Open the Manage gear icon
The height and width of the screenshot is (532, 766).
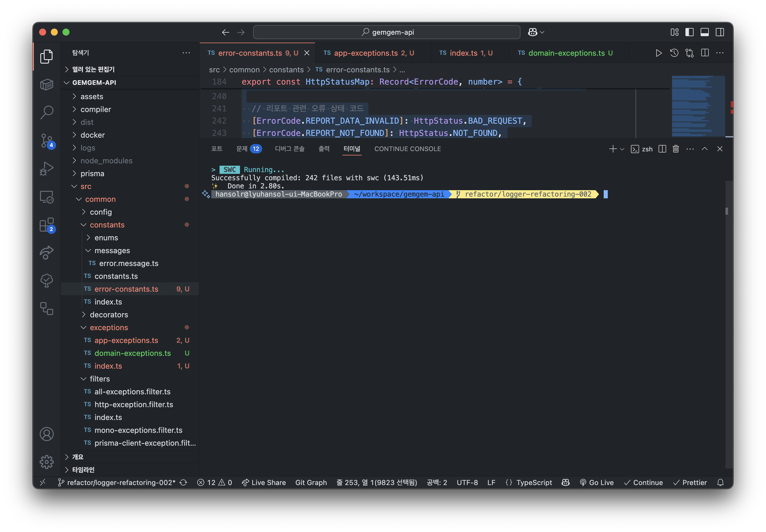[x=46, y=462]
